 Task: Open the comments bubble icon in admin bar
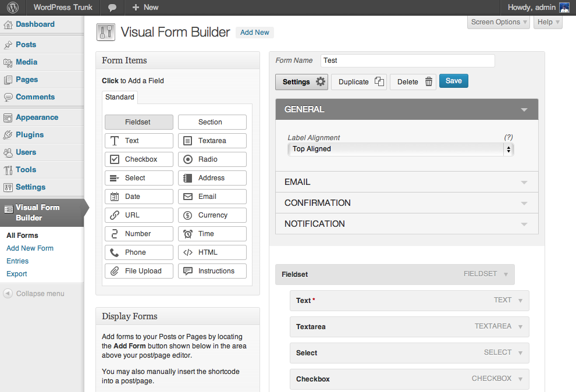pos(112,8)
